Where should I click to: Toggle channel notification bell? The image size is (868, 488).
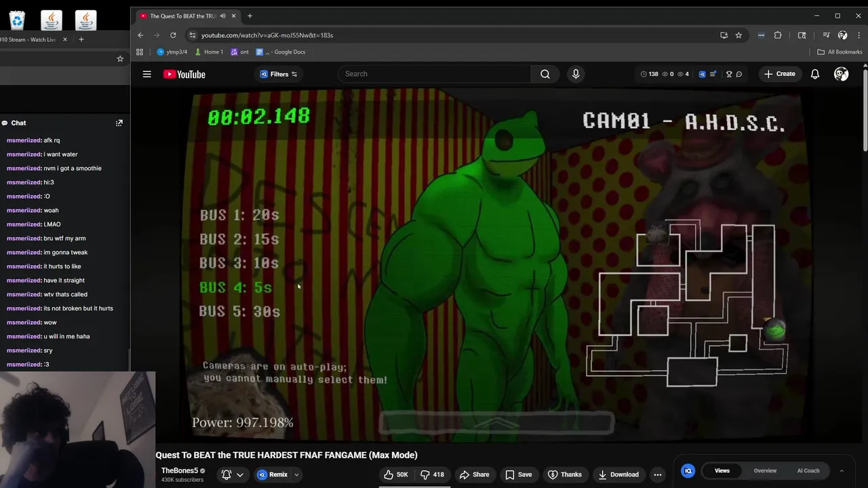tap(226, 474)
